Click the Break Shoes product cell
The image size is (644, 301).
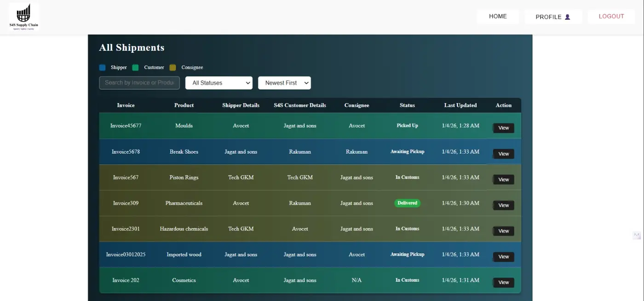(x=184, y=151)
